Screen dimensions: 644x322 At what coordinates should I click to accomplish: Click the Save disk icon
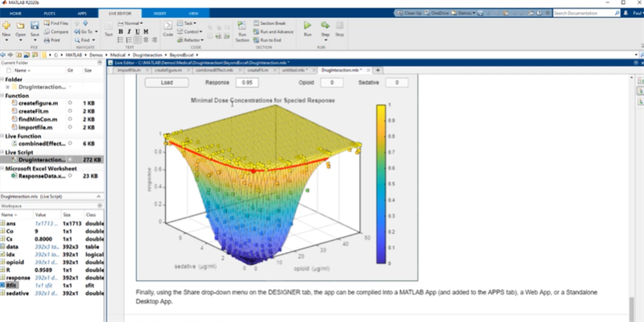coord(35,27)
